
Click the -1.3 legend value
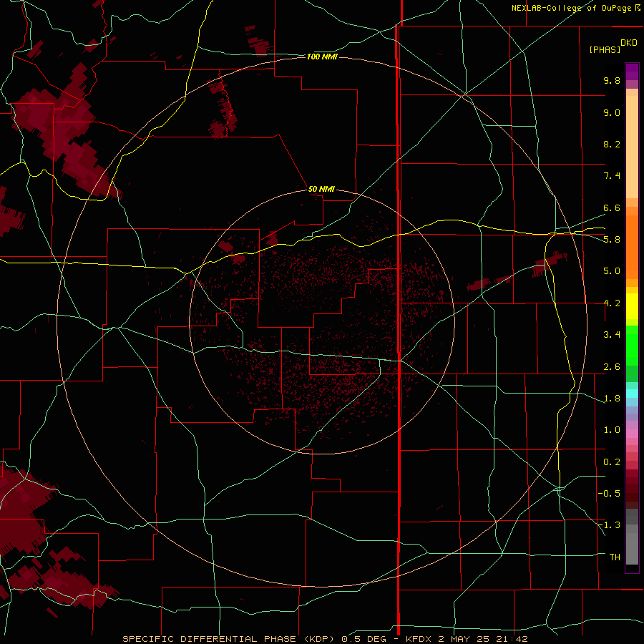pos(610,525)
